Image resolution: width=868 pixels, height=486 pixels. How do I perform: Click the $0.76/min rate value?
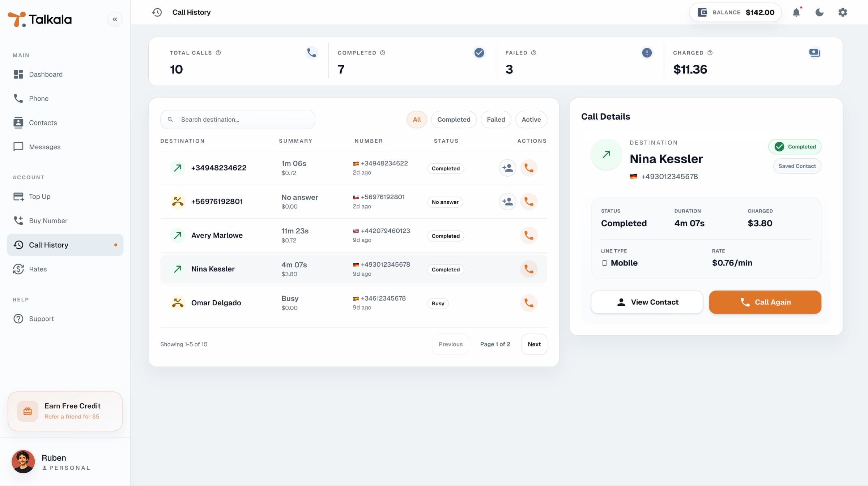(732, 263)
